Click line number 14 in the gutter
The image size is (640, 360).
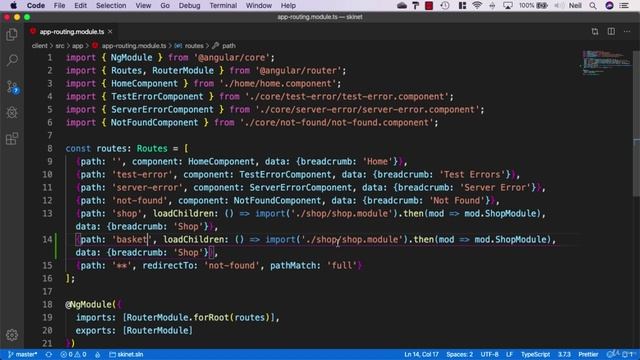pos(47,240)
